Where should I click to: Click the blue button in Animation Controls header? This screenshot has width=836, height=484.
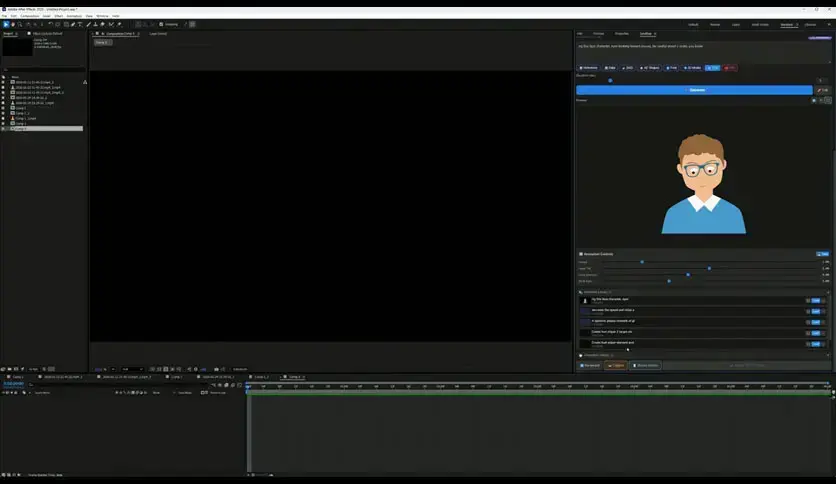(x=822, y=254)
